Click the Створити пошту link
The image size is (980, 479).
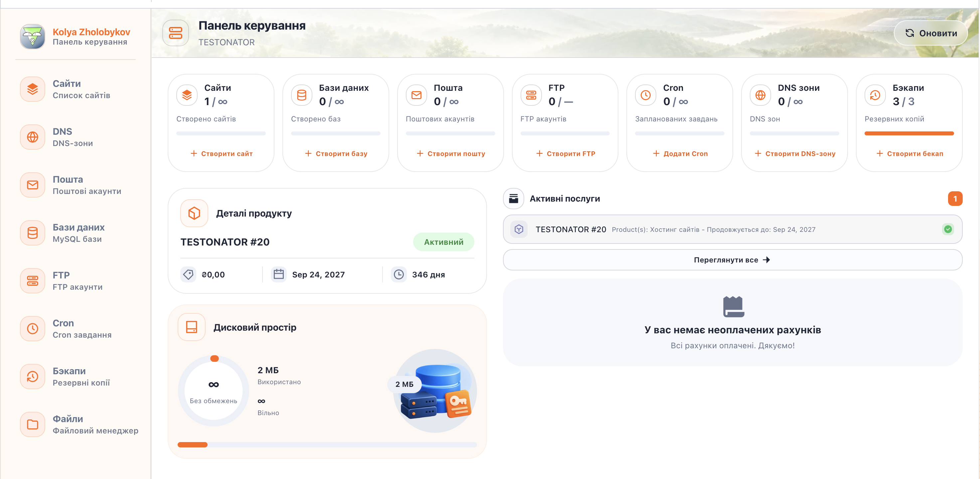pyautogui.click(x=451, y=154)
